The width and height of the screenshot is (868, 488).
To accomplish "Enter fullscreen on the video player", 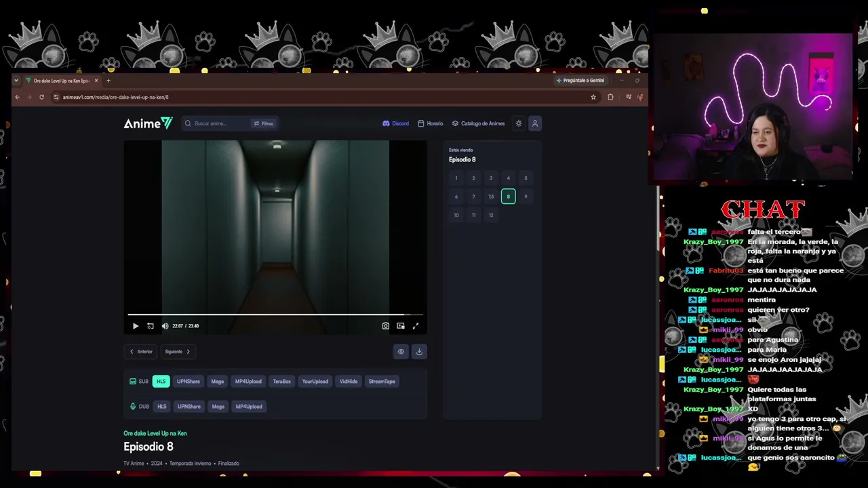I will [x=416, y=326].
